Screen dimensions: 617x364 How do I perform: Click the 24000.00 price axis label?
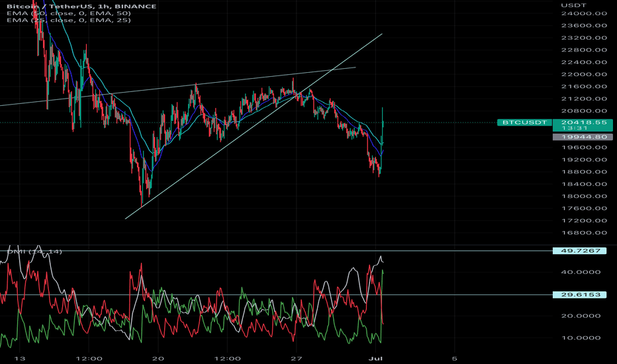pyautogui.click(x=584, y=13)
